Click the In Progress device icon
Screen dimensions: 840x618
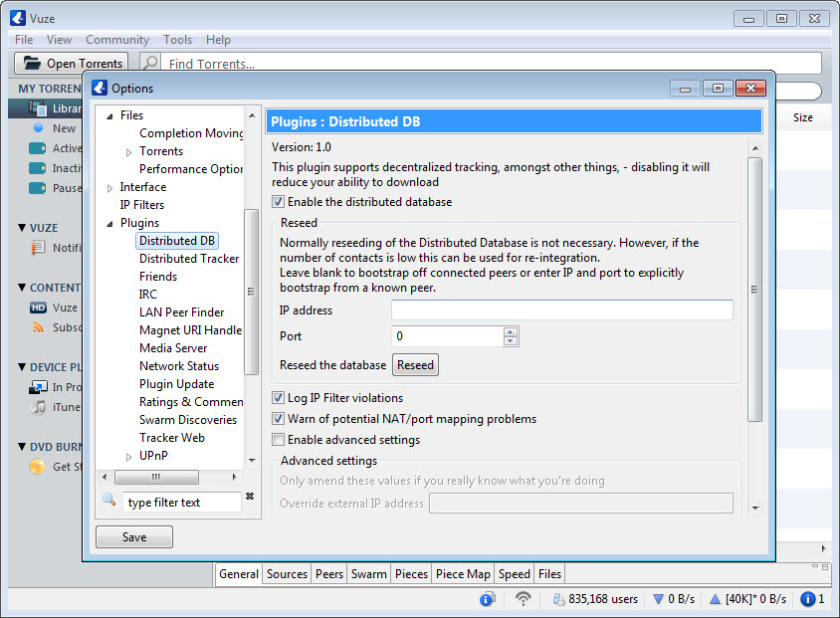click(38, 387)
